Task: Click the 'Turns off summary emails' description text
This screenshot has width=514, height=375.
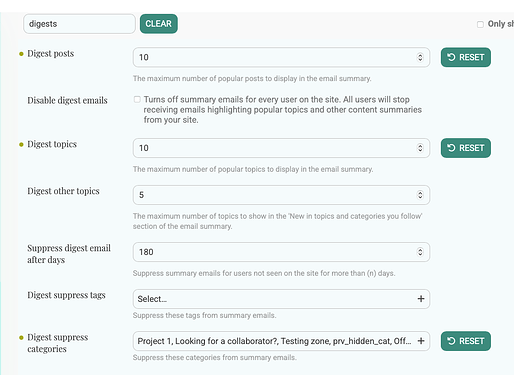Action: (x=283, y=110)
